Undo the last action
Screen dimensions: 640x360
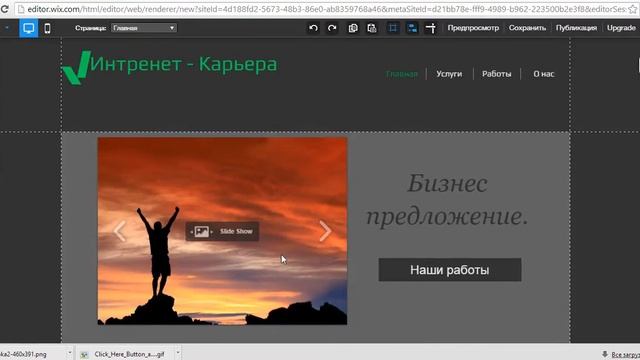point(313,28)
